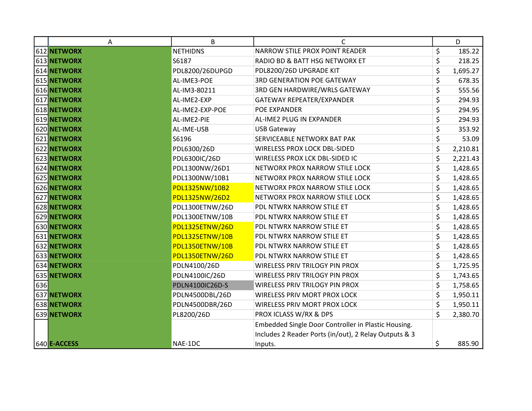This screenshot has height=411, width=532.
Task: Click NETWORX cell in row 639
Action: pyautogui.click(x=110, y=315)
